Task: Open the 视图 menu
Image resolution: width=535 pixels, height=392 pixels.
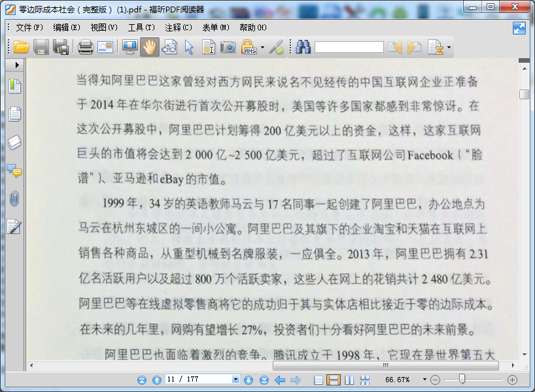Action: click(104, 27)
